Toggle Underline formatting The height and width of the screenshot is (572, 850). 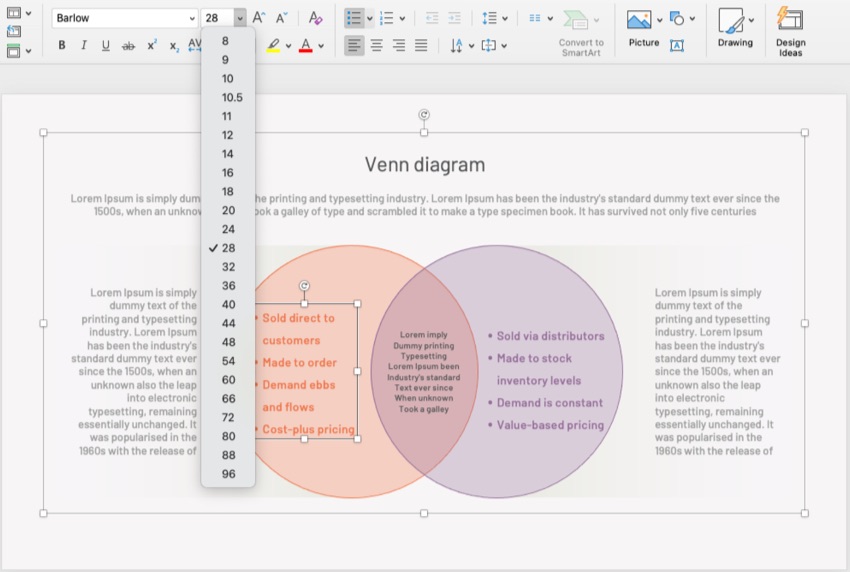tap(106, 46)
